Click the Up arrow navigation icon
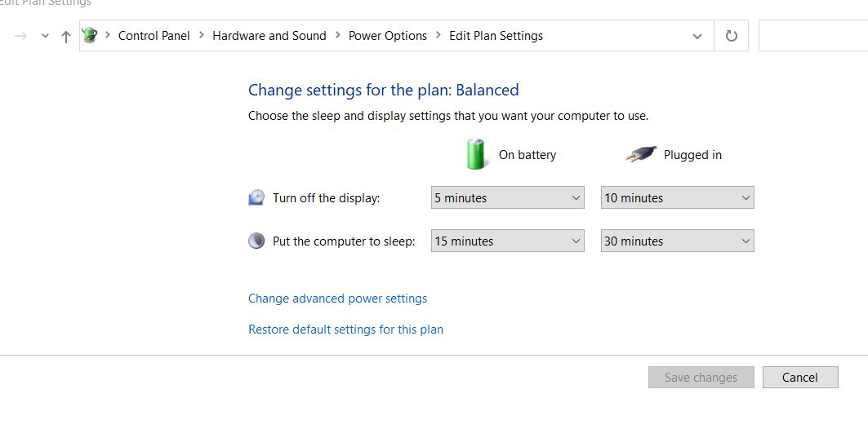This screenshot has height=447, width=868. pos(66,37)
